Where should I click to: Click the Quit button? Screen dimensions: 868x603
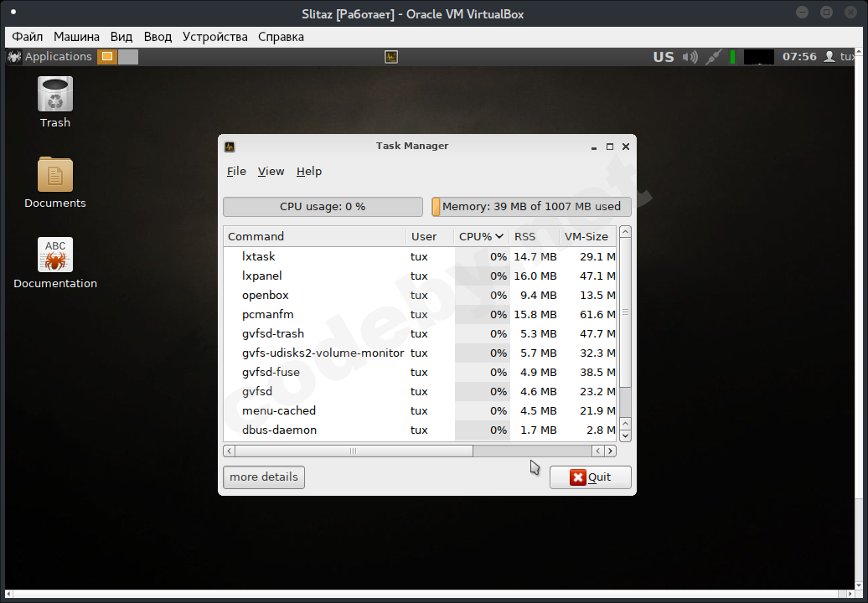(590, 477)
